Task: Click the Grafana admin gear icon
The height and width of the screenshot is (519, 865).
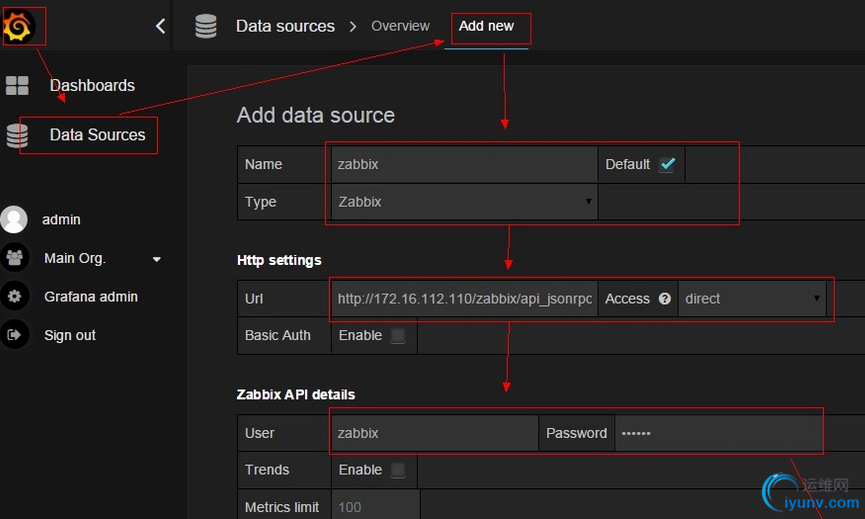Action: 15,296
